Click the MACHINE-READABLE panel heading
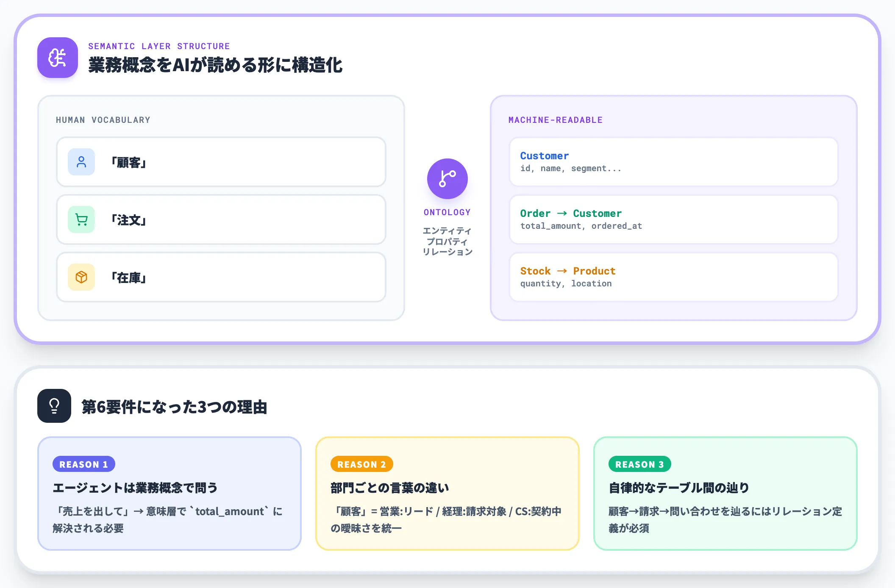This screenshot has height=588, width=895. click(556, 120)
